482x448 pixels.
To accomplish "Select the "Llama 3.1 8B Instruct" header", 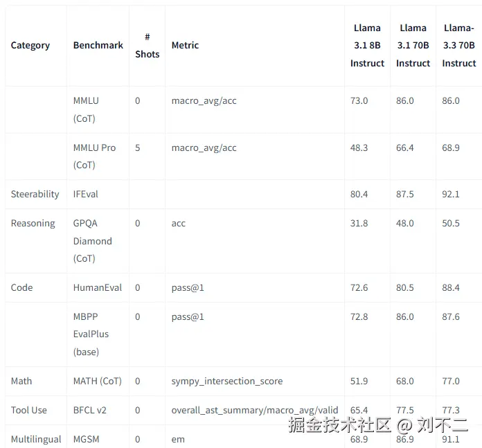I will pos(367,46).
